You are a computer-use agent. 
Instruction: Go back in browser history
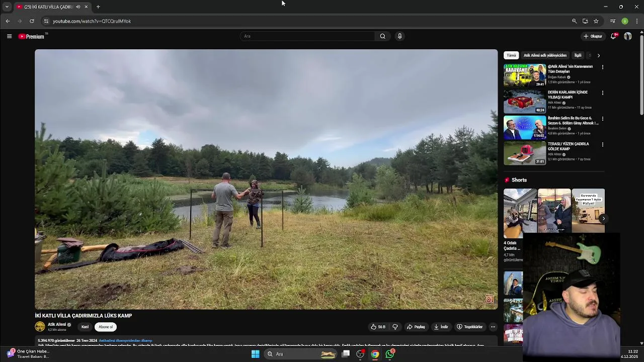tap(8, 21)
